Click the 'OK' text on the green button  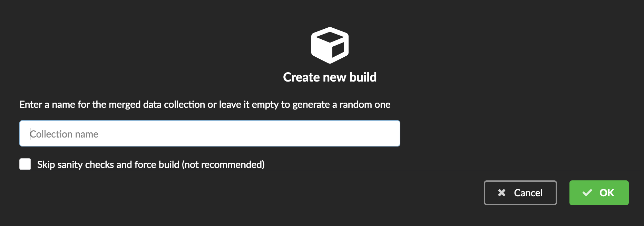pyautogui.click(x=607, y=193)
